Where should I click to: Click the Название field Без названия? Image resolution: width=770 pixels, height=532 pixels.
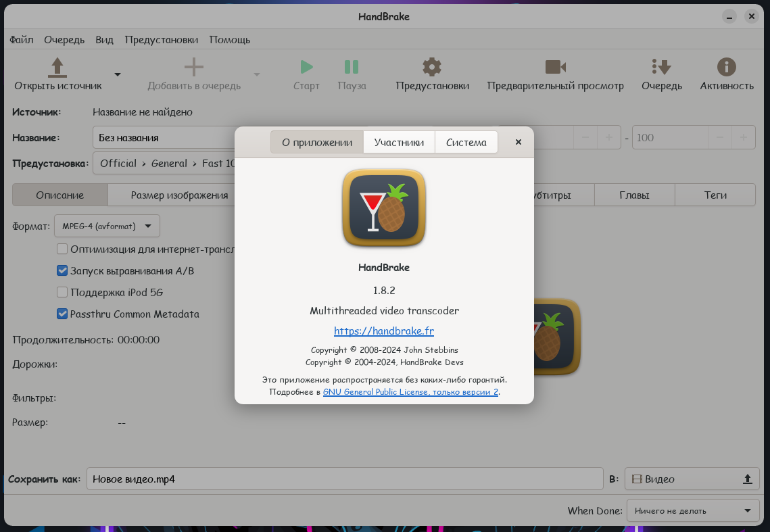pyautogui.click(x=164, y=137)
